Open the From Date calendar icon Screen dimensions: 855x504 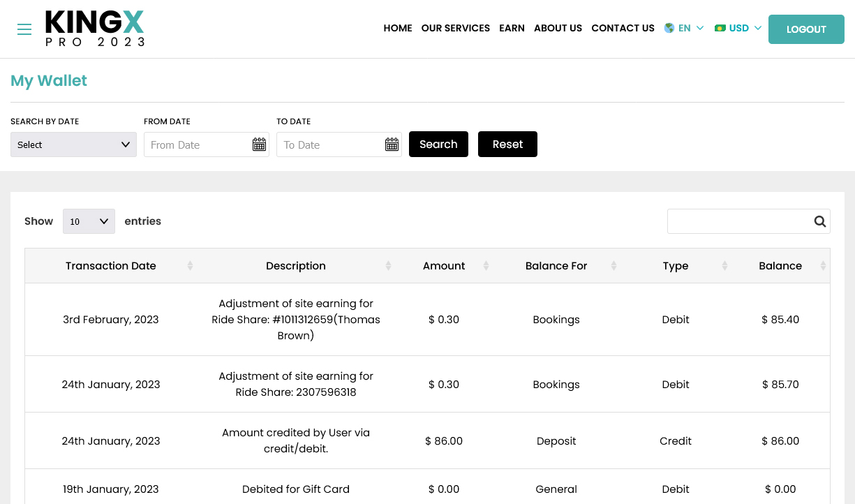259,144
